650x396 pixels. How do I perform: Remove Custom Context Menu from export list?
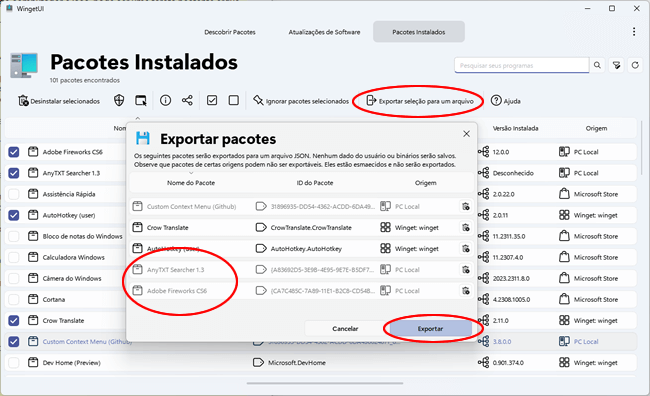click(x=466, y=206)
